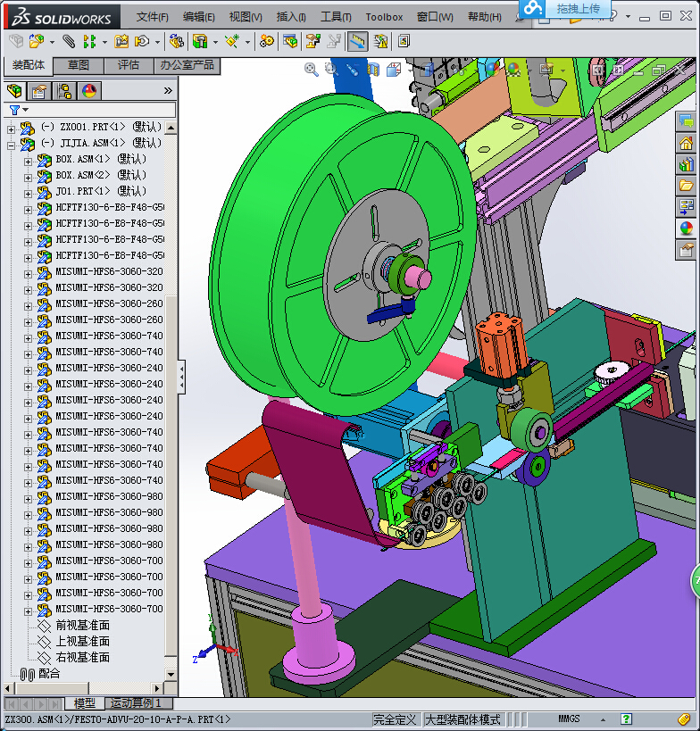700x731 pixels.
Task: Select the 模型 bottom tab
Action: (x=85, y=702)
